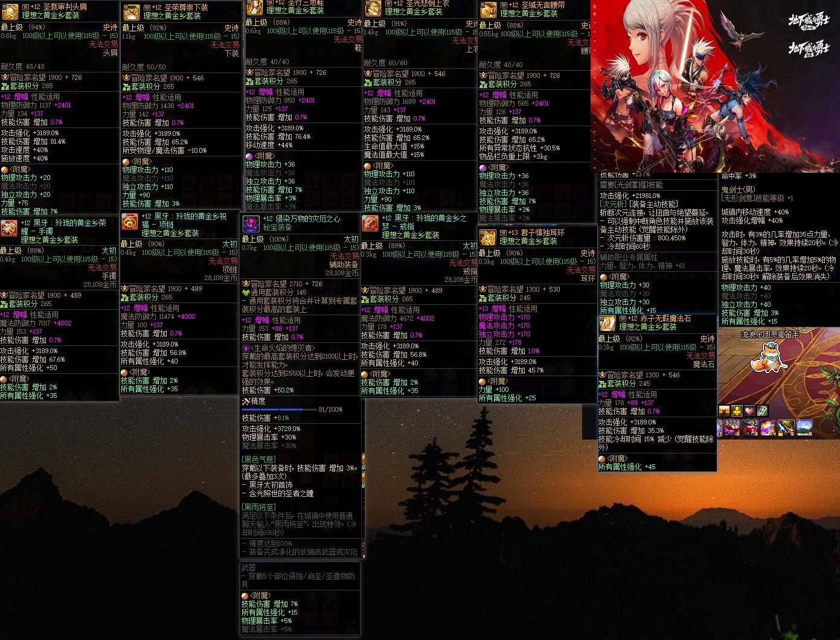Click the 赤子无瑕魔法石 magic stone icon
The width and height of the screenshot is (840, 640).
click(607, 323)
